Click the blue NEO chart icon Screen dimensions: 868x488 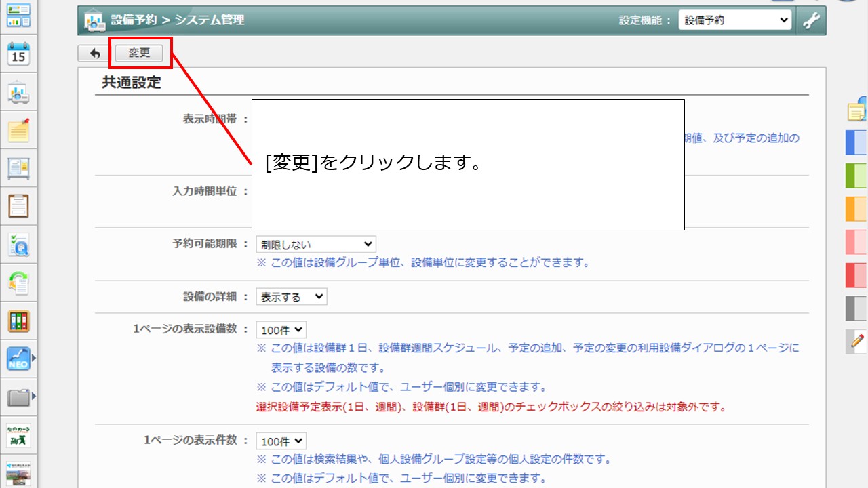click(18, 359)
